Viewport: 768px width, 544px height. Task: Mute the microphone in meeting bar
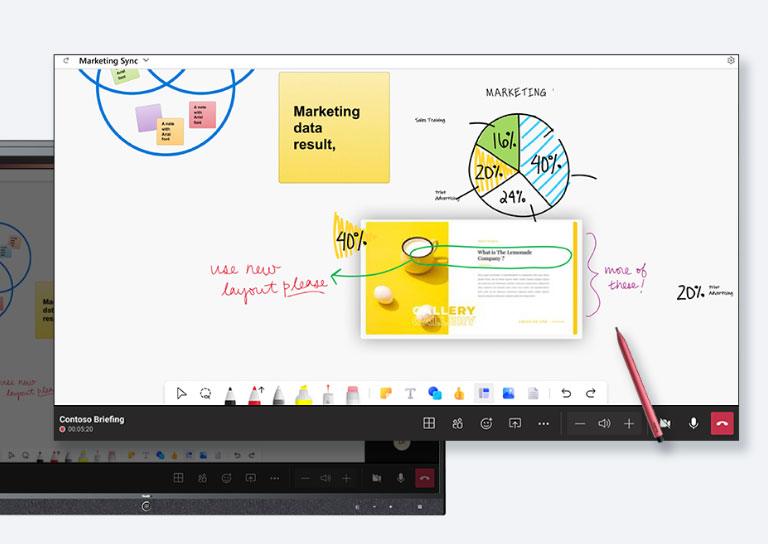click(693, 423)
